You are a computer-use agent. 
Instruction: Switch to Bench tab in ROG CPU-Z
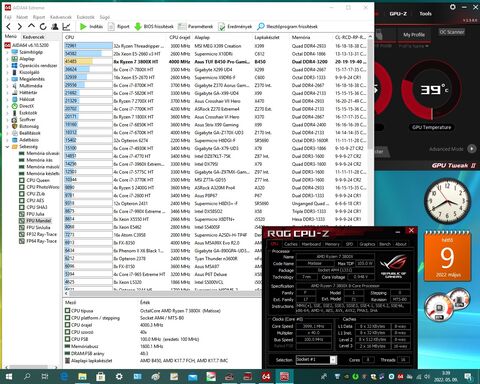point(385,244)
